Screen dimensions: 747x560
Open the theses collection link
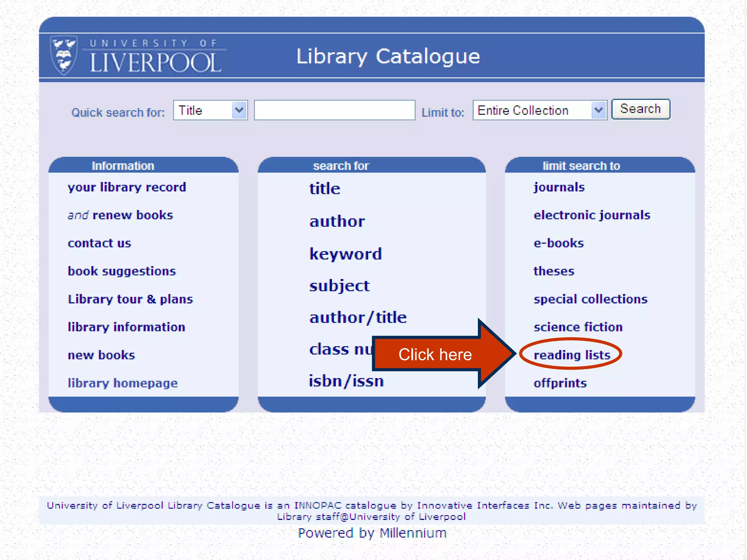click(554, 271)
